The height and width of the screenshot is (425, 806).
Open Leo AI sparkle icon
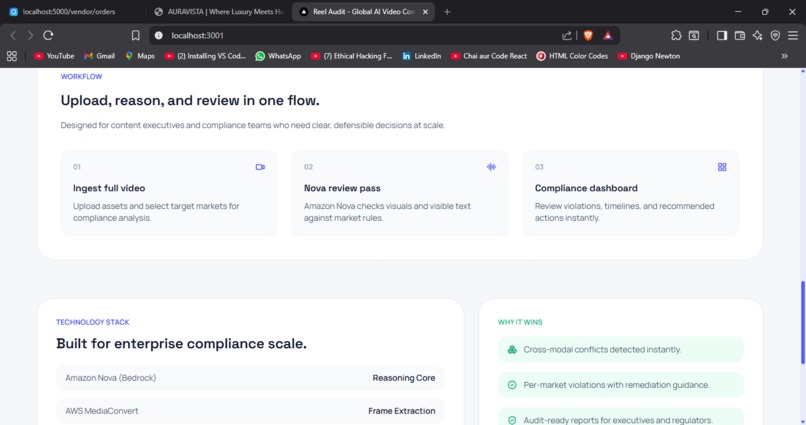click(758, 35)
